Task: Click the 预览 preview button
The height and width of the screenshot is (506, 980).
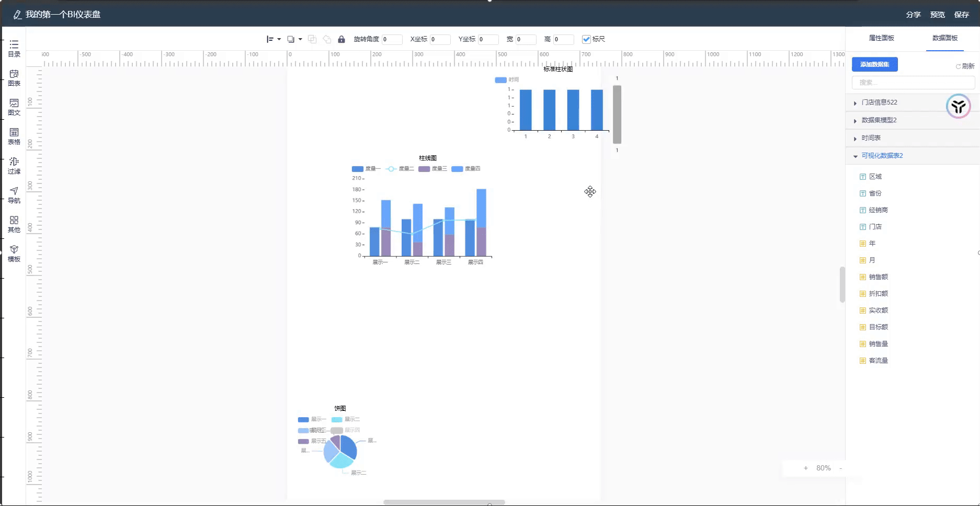Action: pyautogui.click(x=937, y=15)
